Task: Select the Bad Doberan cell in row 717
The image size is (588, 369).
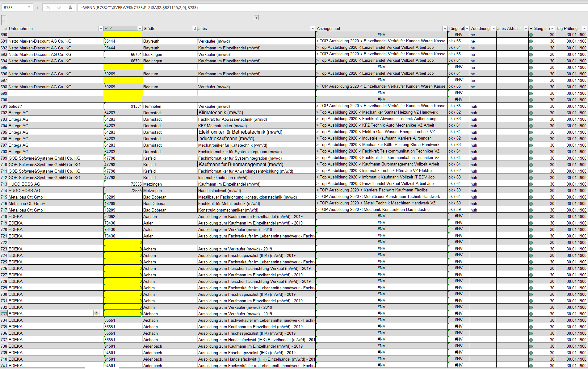Action: pos(170,210)
